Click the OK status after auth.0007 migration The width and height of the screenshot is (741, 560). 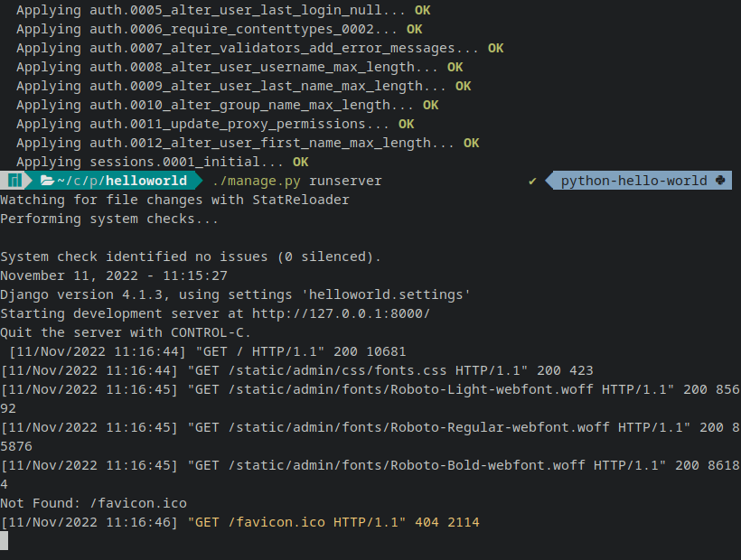[x=496, y=48]
